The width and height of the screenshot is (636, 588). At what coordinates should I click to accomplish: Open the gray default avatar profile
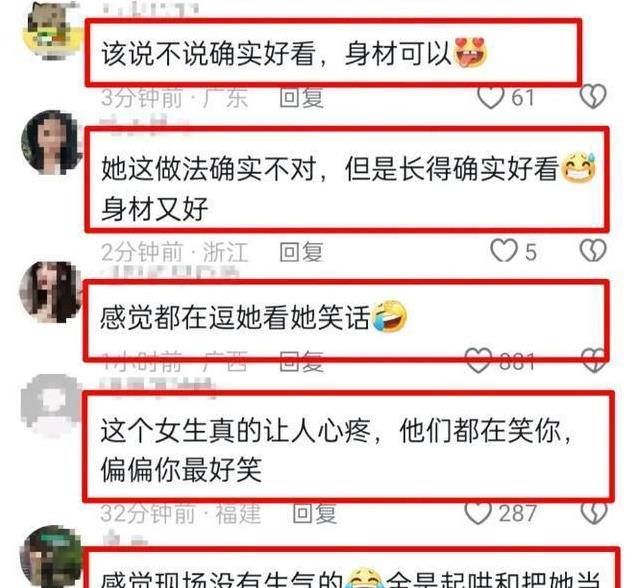click(50, 405)
